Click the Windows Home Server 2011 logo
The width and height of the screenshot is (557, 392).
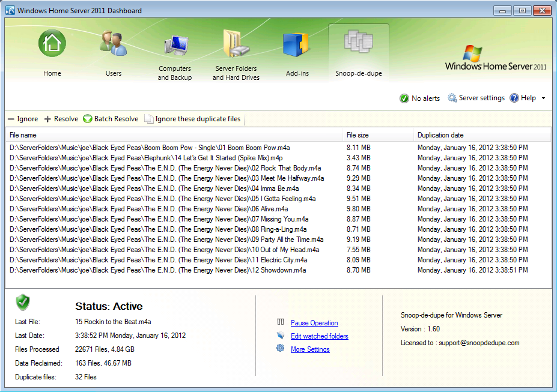click(x=496, y=58)
